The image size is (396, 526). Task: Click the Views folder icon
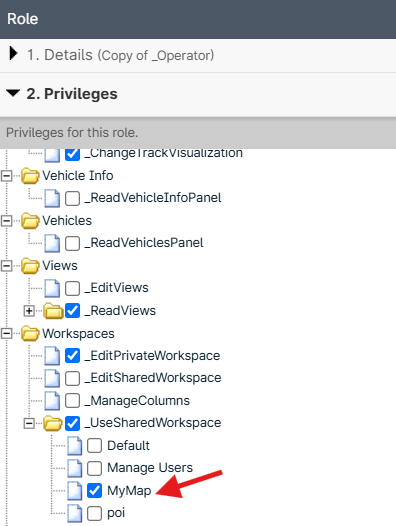click(x=30, y=266)
